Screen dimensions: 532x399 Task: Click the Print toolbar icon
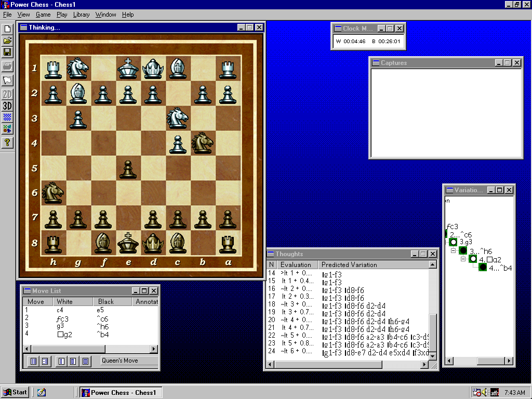(7, 66)
